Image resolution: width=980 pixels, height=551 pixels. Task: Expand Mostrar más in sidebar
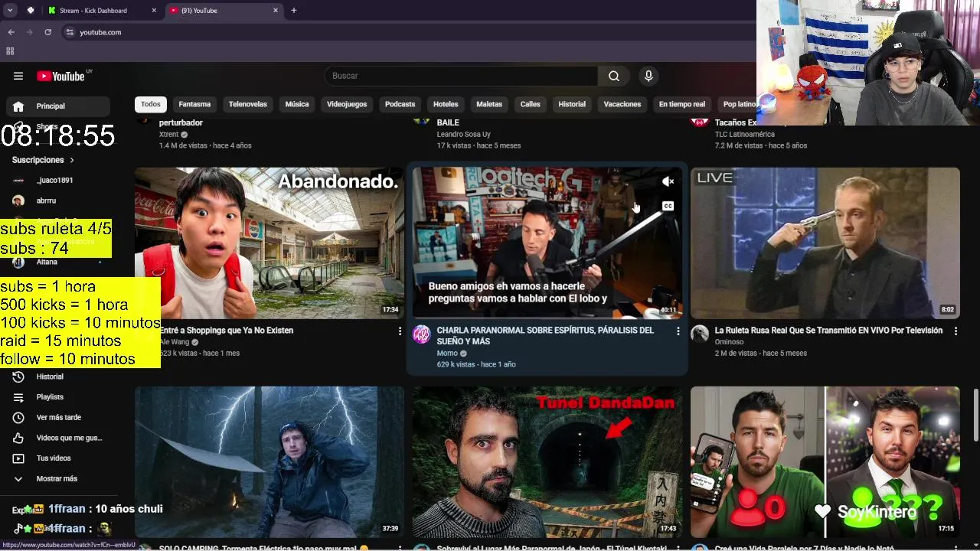pyautogui.click(x=58, y=478)
